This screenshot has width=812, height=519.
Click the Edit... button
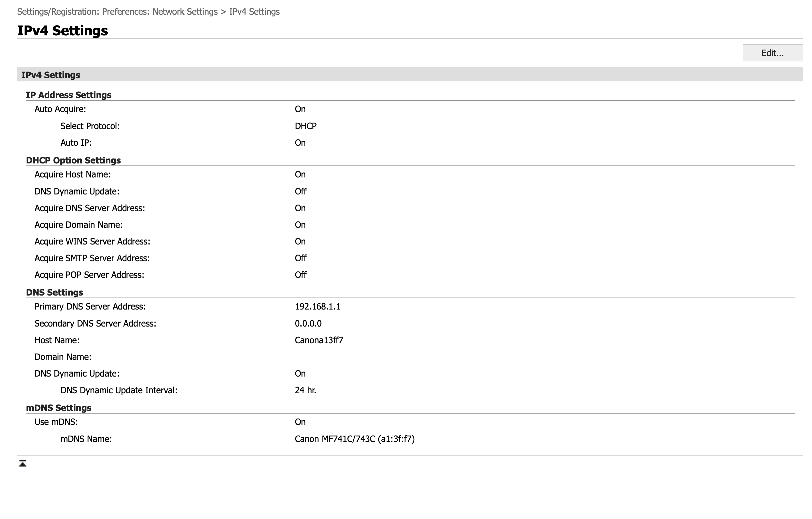click(x=772, y=53)
